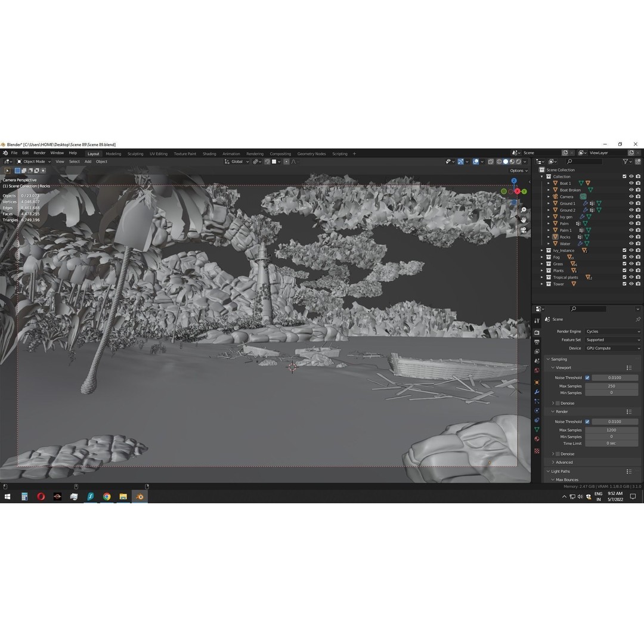Toggle snap magnet icon in header

[x=267, y=162]
